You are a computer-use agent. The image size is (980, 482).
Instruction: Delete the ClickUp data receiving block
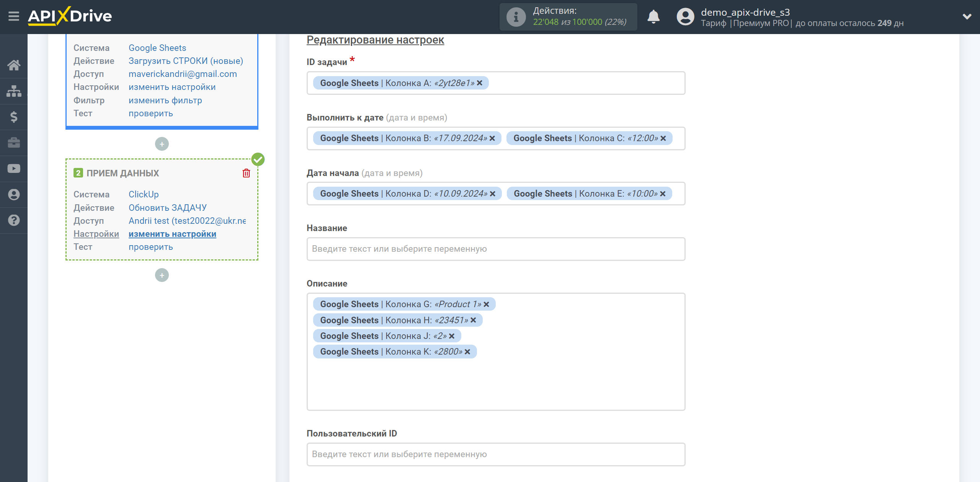pos(246,173)
